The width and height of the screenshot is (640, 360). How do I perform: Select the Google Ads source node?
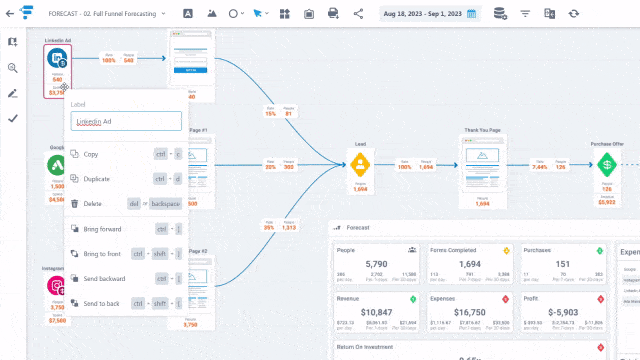pos(56,165)
